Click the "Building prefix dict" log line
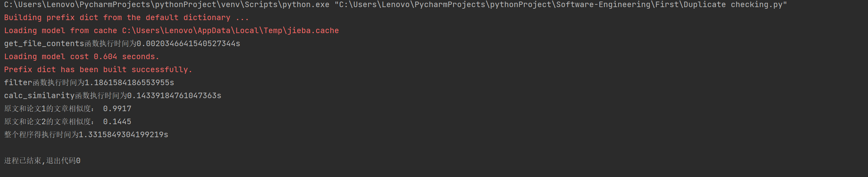 (126, 18)
